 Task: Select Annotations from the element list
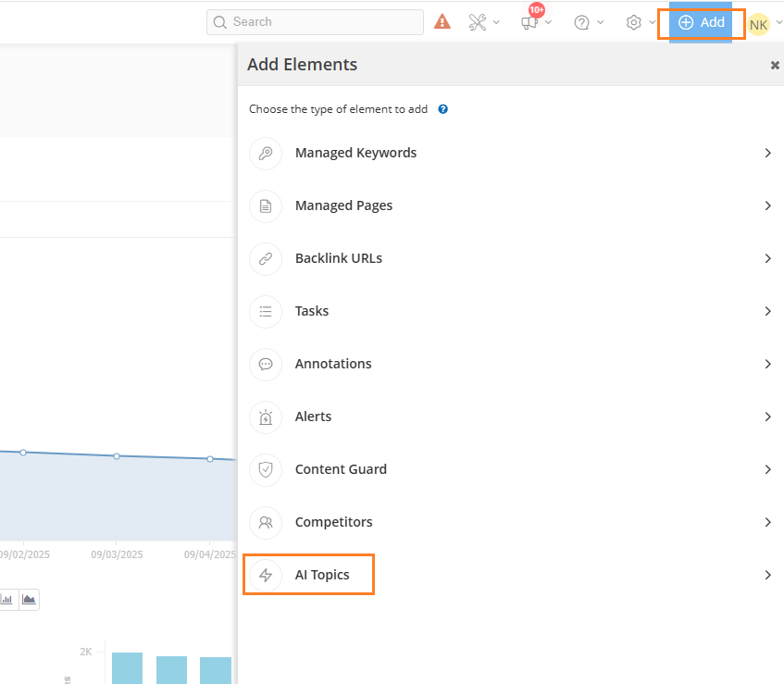click(x=333, y=364)
